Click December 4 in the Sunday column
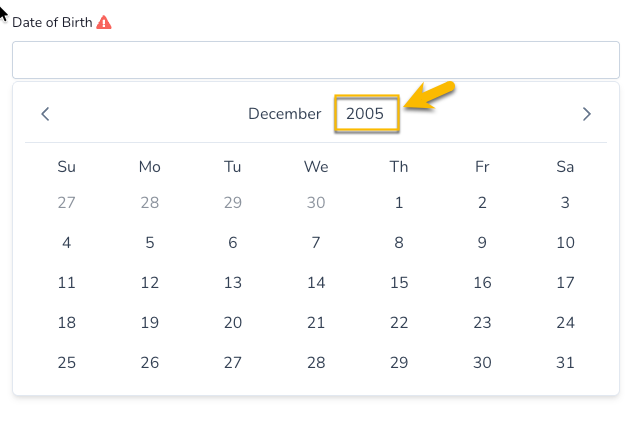 (x=67, y=243)
